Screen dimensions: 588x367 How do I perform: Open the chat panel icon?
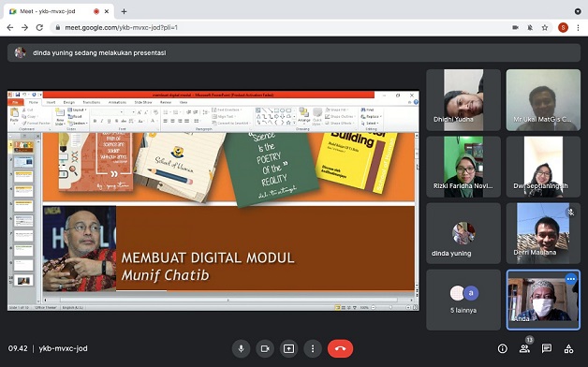[547, 348]
